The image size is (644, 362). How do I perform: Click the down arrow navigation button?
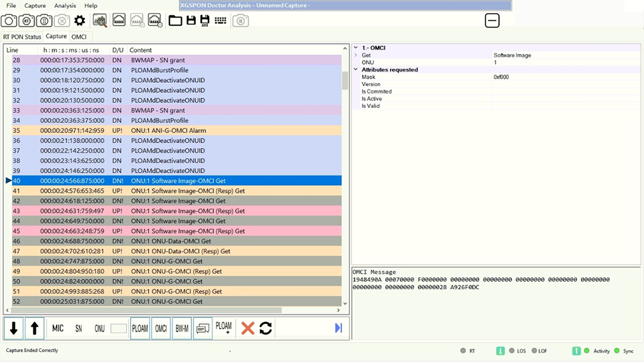pyautogui.click(x=14, y=328)
